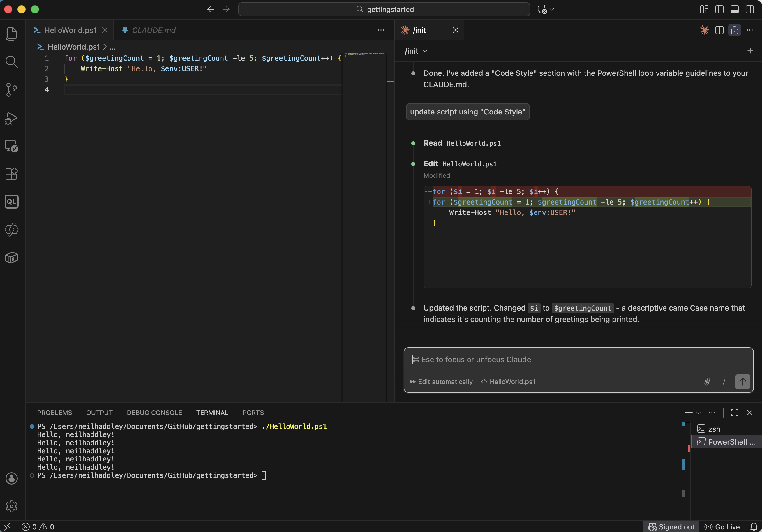This screenshot has width=762, height=532.
Task: Switch to the PORTS panel tab
Action: (253, 413)
